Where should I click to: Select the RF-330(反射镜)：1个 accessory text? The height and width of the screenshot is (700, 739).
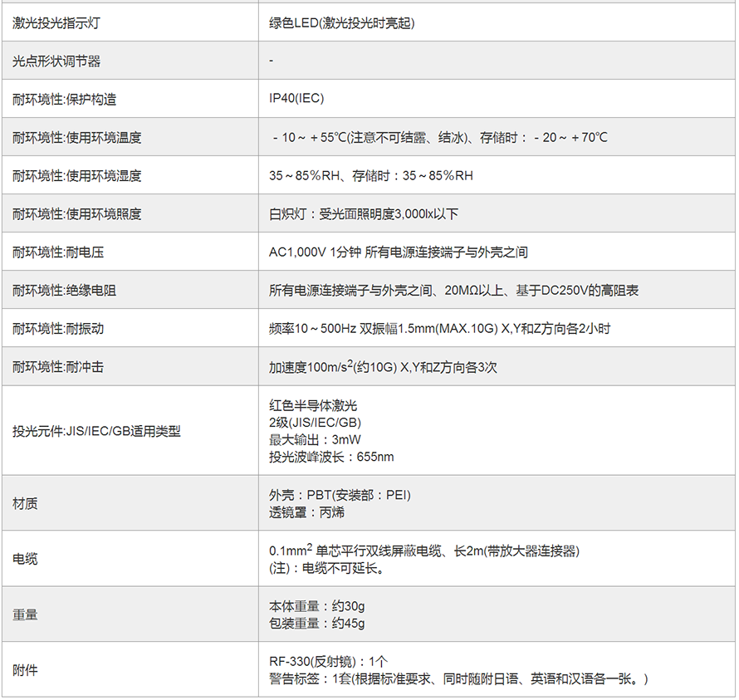pos(328,661)
